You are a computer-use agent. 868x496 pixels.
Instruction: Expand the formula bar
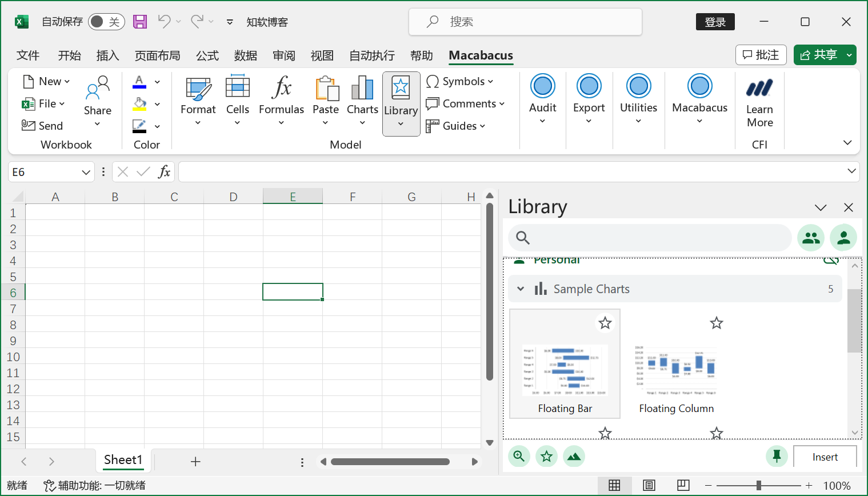click(x=851, y=171)
